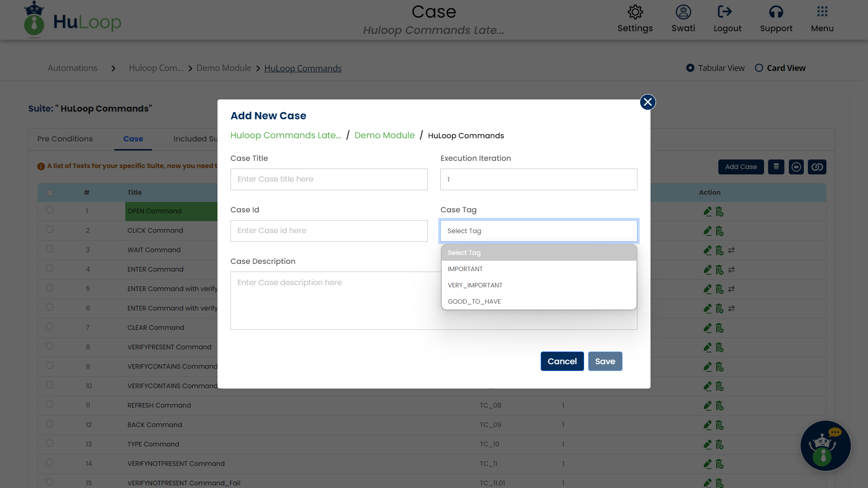Click the Cancel button
This screenshot has height=488, width=868.
[x=562, y=361]
